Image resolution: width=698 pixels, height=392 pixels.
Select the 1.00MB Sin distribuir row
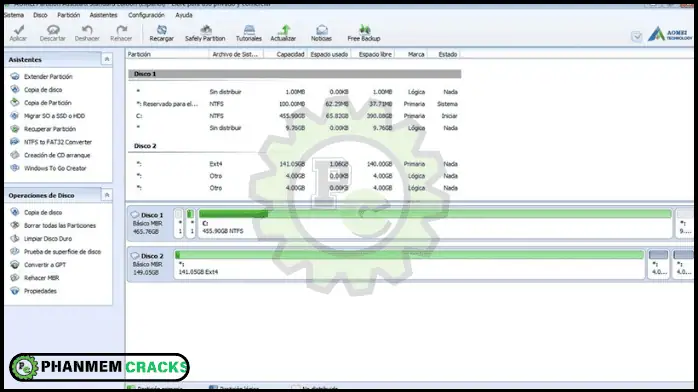[295, 92]
